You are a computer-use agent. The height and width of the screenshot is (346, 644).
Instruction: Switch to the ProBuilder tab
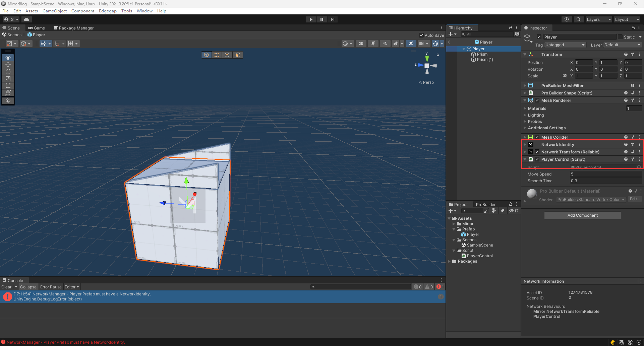[x=485, y=205]
